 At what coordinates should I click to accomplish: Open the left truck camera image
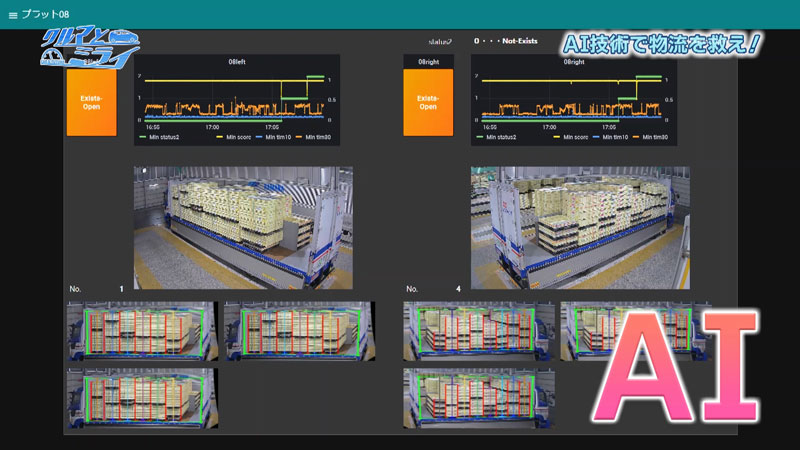(x=243, y=228)
